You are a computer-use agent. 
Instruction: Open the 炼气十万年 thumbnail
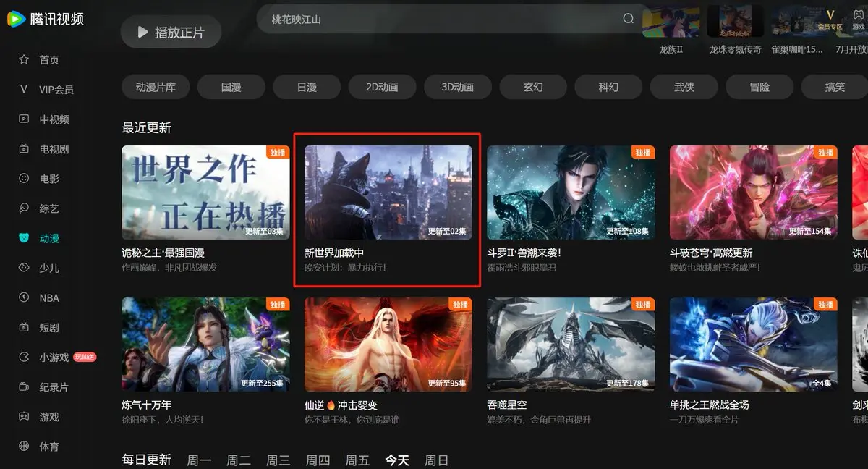click(205, 345)
